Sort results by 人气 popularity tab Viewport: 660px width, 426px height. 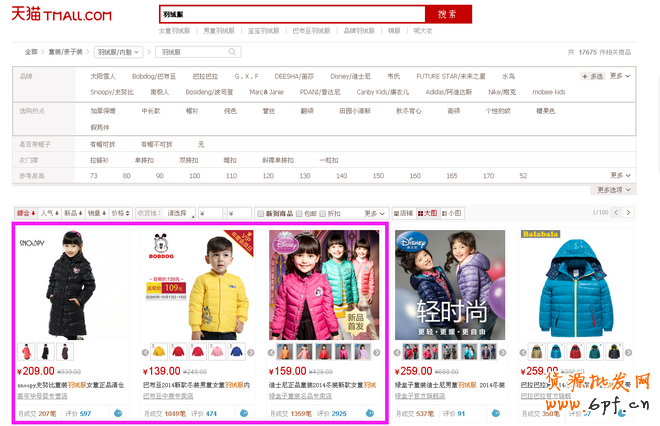point(49,213)
